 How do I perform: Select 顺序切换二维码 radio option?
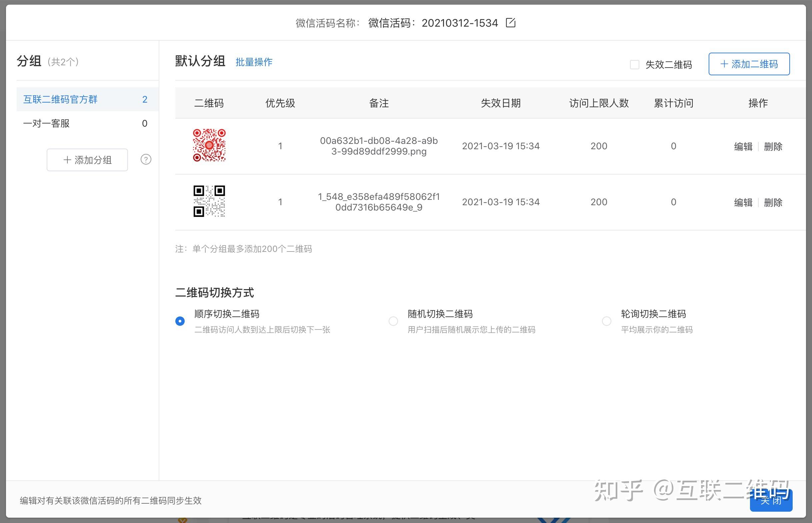click(180, 321)
